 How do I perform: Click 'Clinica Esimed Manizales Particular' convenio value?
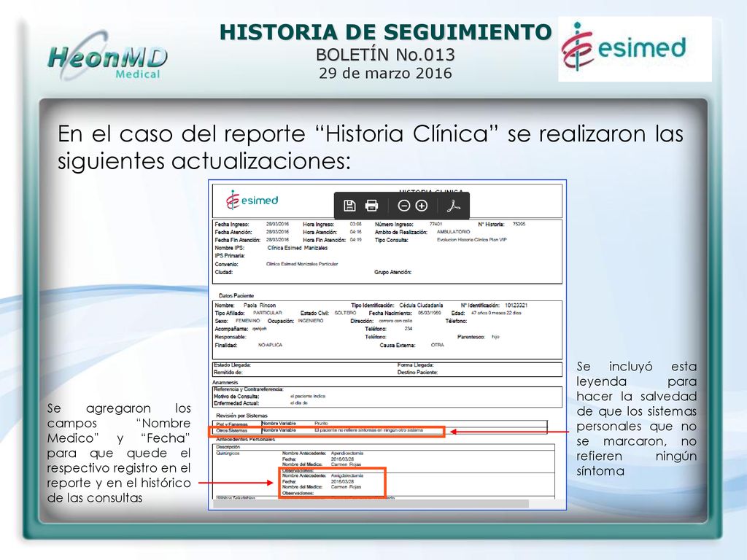tap(302, 264)
